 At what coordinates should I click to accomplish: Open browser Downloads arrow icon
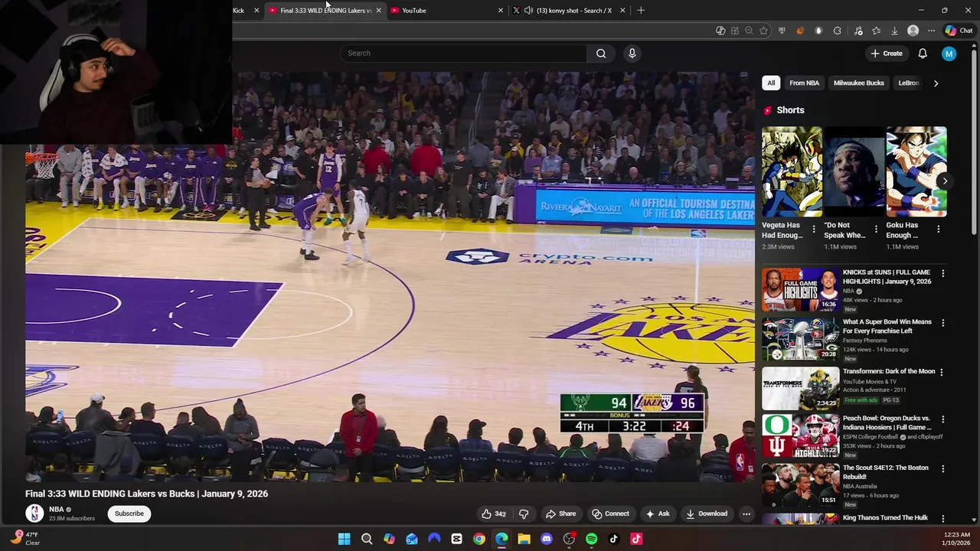[x=894, y=31]
